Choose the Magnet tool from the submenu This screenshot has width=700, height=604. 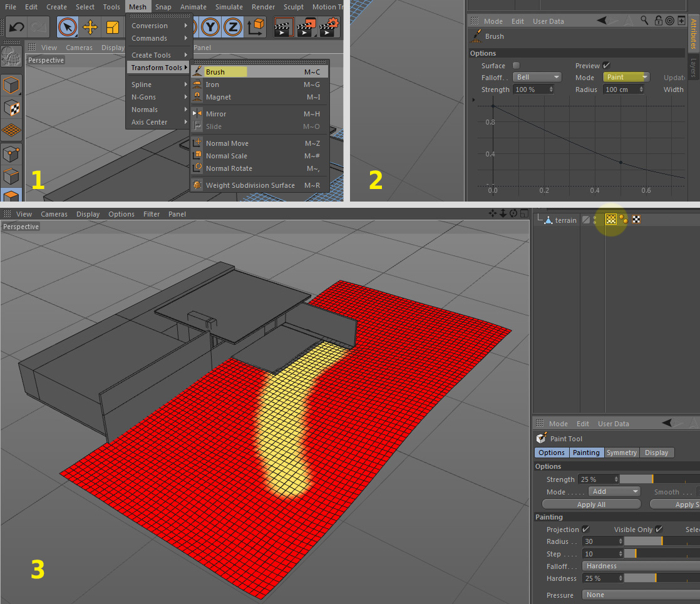[218, 97]
